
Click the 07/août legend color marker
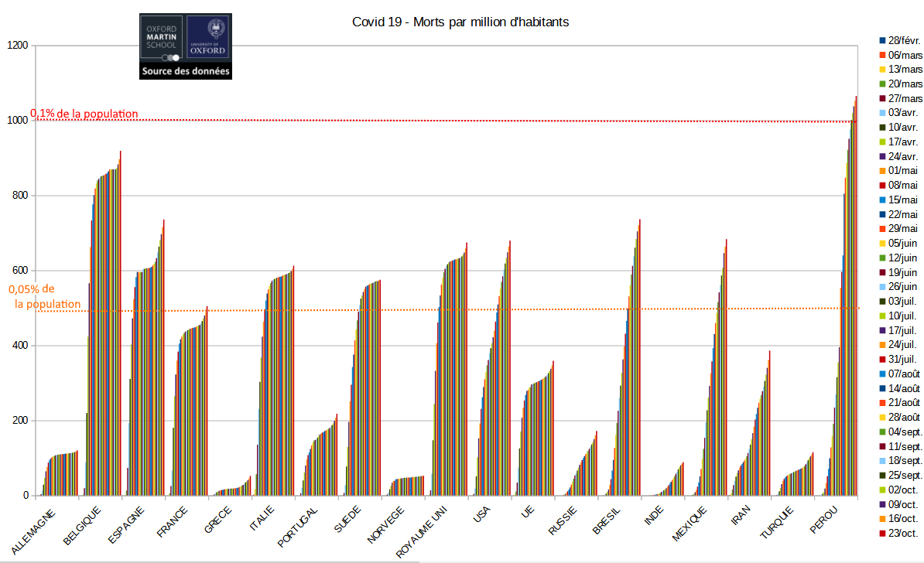[x=881, y=374]
